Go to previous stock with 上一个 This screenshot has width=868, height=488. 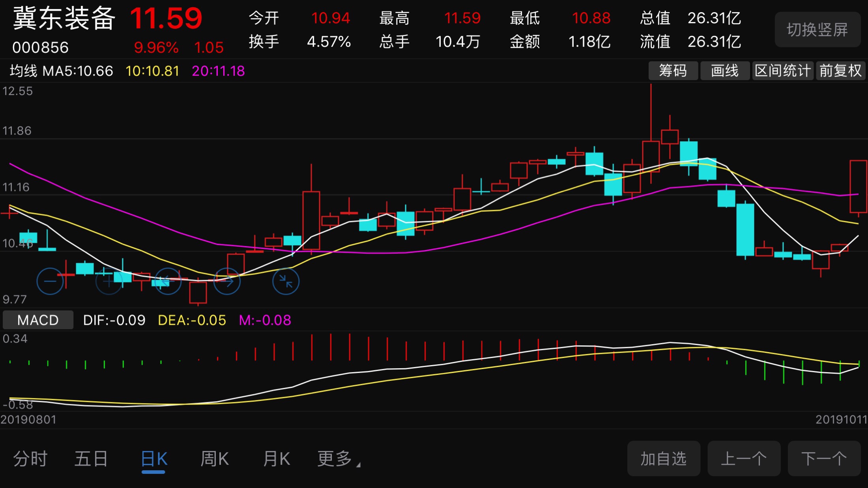744,459
